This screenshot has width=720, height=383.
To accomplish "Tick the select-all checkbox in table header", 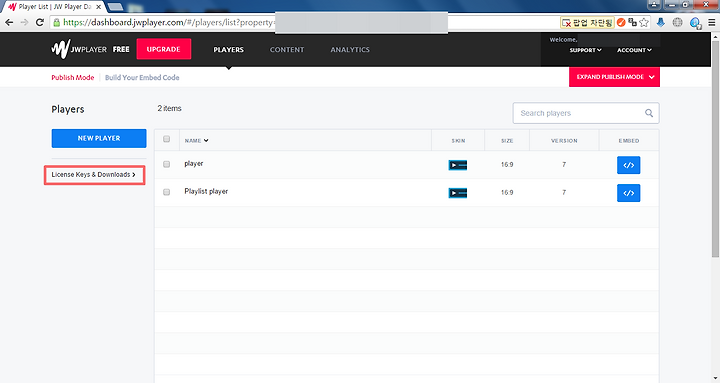I will click(166, 139).
